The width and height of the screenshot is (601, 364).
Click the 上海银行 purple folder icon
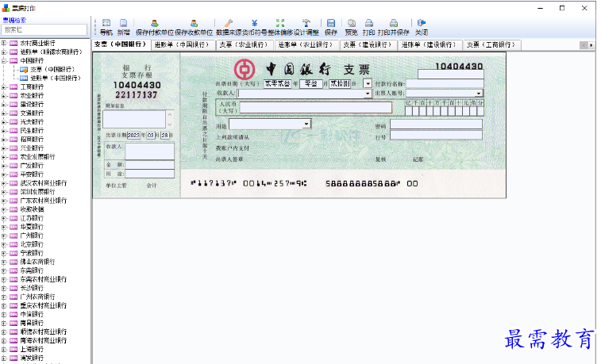pos(13,349)
